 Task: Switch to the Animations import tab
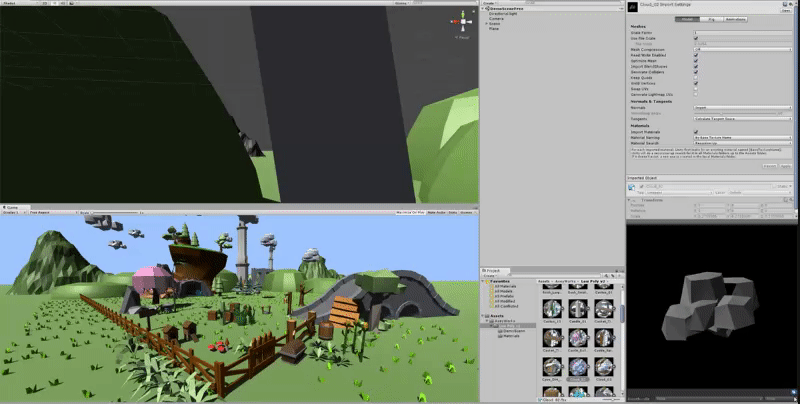(735, 19)
